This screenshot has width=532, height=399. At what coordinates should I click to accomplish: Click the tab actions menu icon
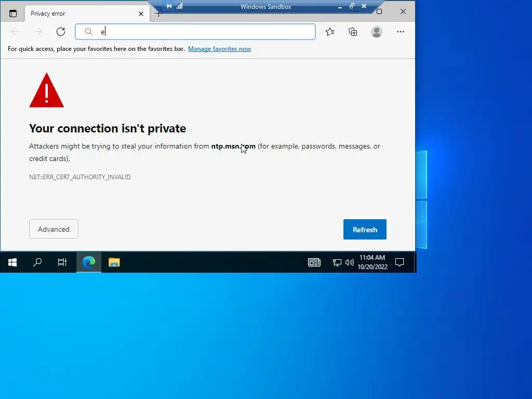tap(13, 14)
